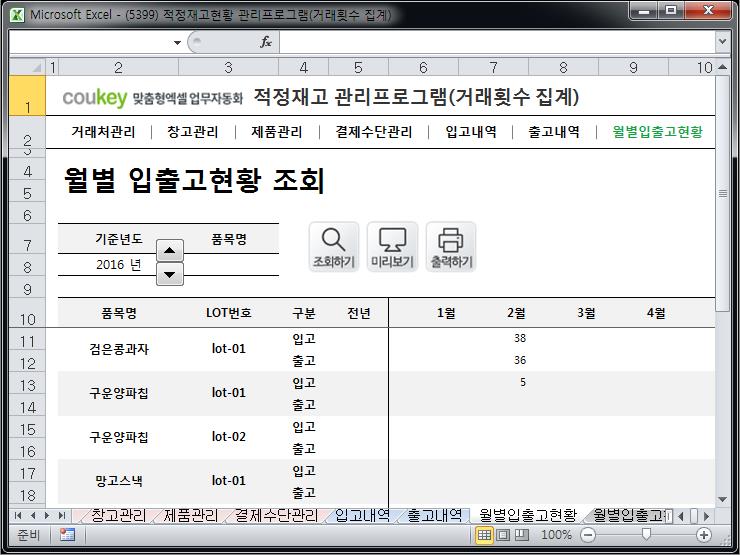Viewport: 740px width, 555px height.
Task: Switch to the 제품관리 sheet tab
Action: coord(191,515)
